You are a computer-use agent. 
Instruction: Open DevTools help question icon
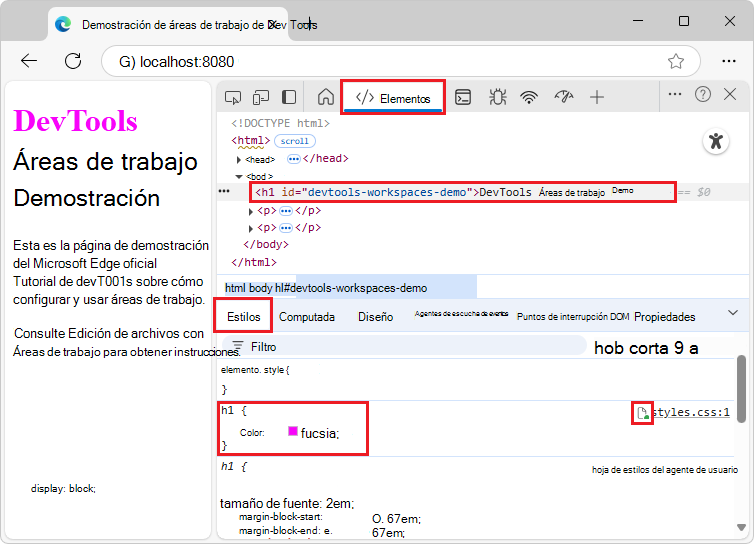703,94
